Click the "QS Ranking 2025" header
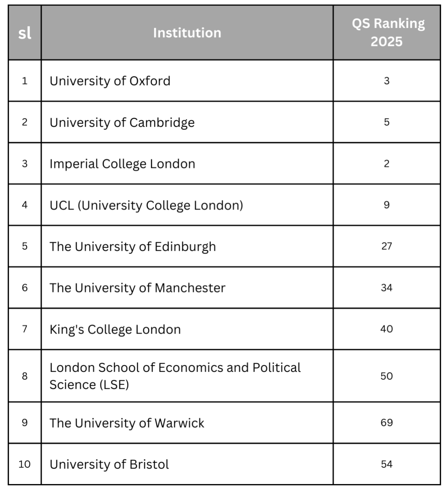 click(387, 33)
